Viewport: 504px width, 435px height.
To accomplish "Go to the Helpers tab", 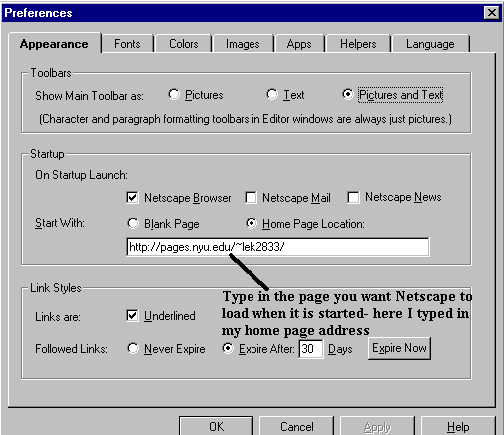I will tap(358, 44).
